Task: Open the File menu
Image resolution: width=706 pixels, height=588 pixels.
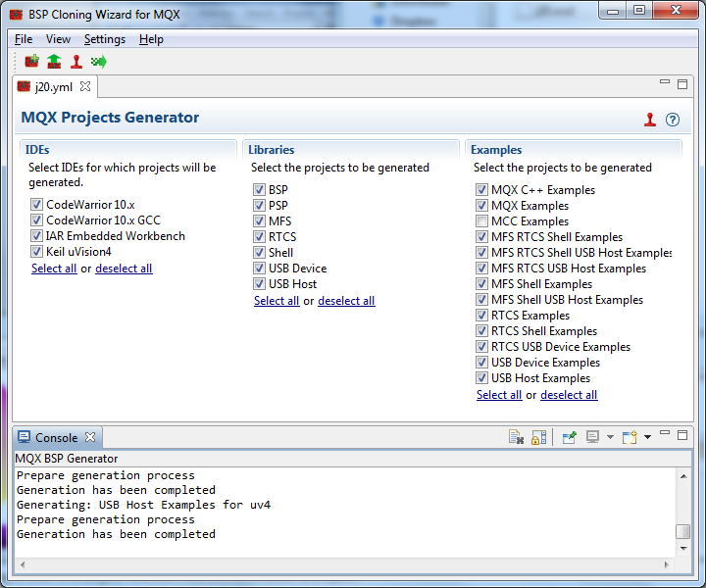Action: tap(24, 39)
